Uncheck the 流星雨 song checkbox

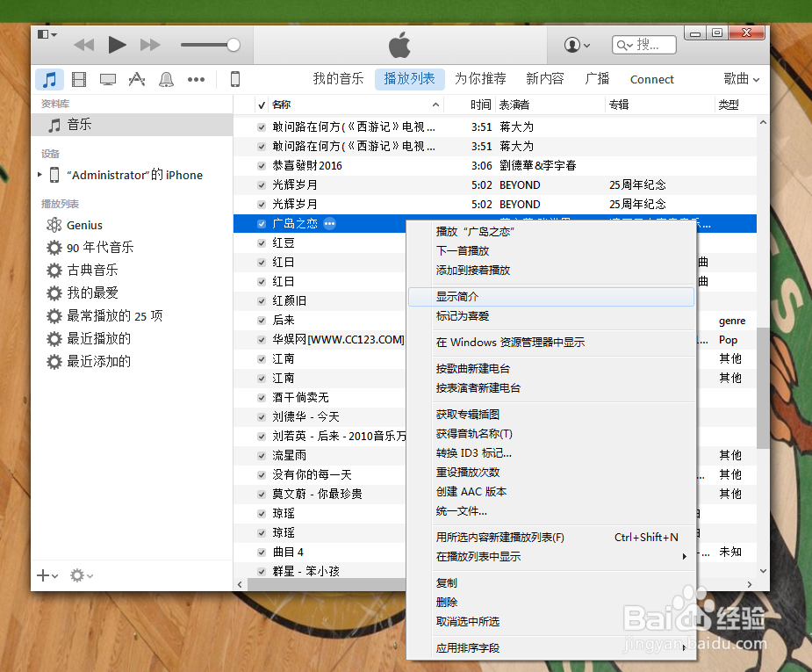click(262, 455)
